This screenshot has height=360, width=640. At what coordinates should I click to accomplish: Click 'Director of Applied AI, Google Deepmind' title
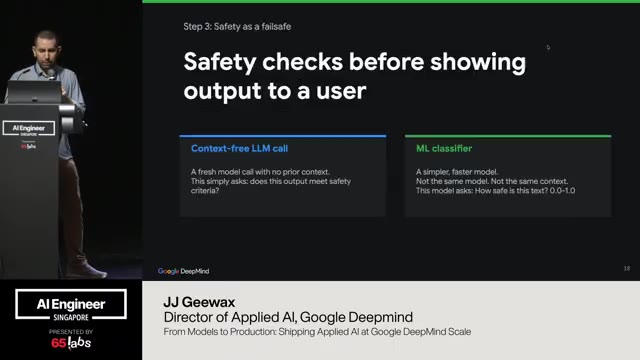click(x=288, y=317)
